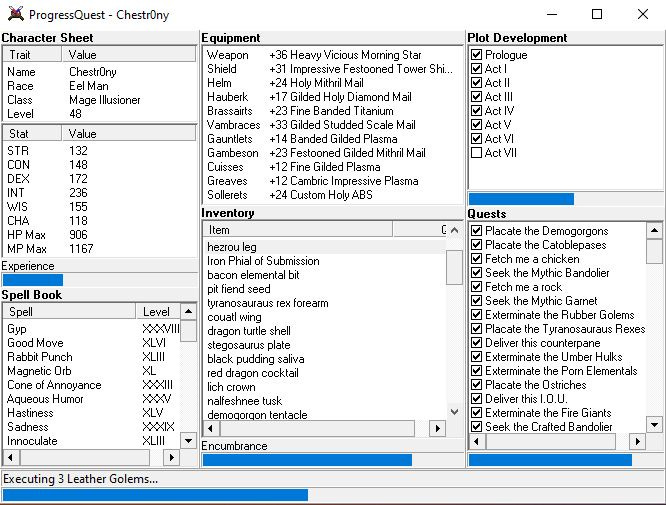Toggle the Exterminate the Fire Giants checkbox

(x=477, y=413)
